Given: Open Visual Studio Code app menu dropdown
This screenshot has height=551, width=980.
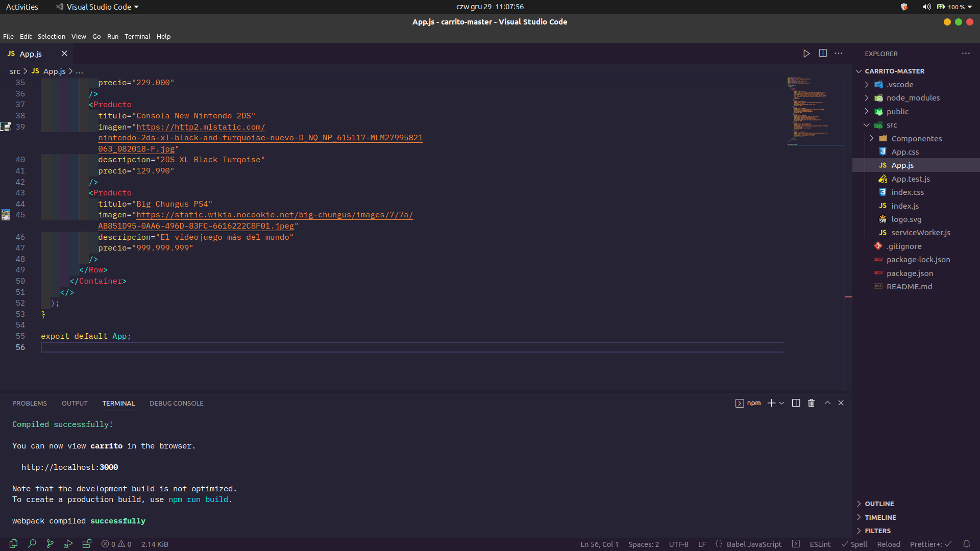Looking at the screenshot, I should pyautogui.click(x=97, y=7).
